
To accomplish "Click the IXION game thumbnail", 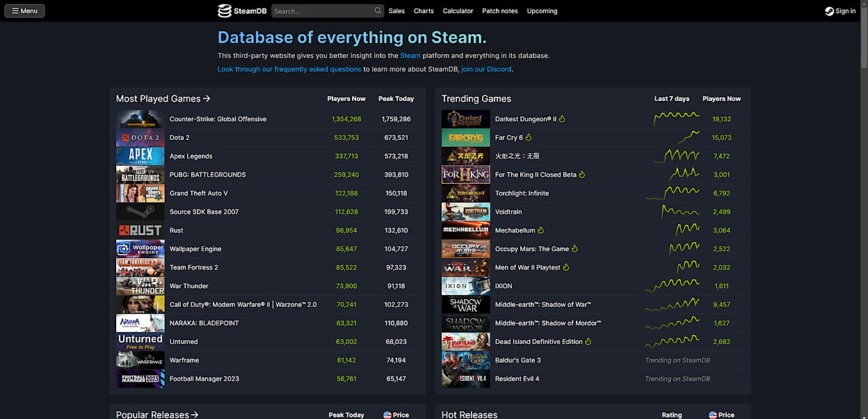I will (466, 286).
